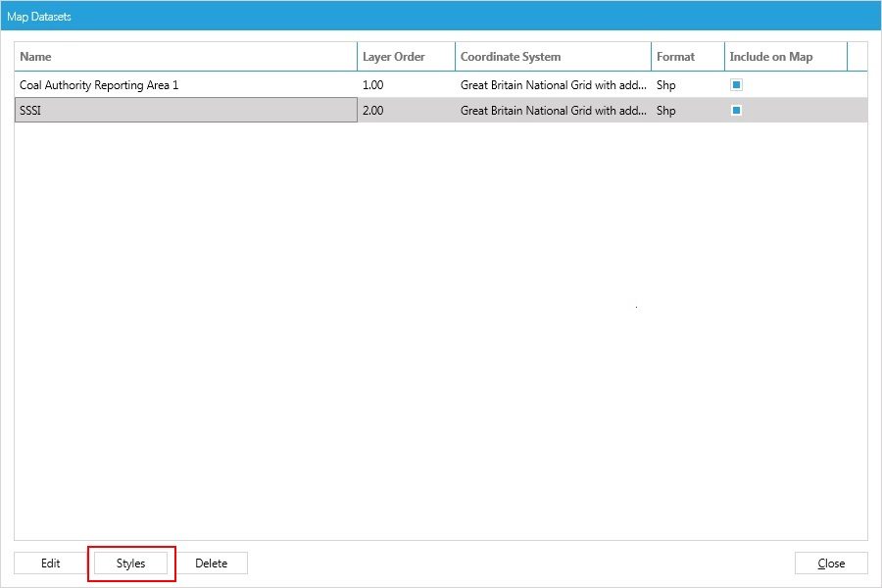Sort datasets by the Name column
The image size is (882, 588).
(x=35, y=56)
